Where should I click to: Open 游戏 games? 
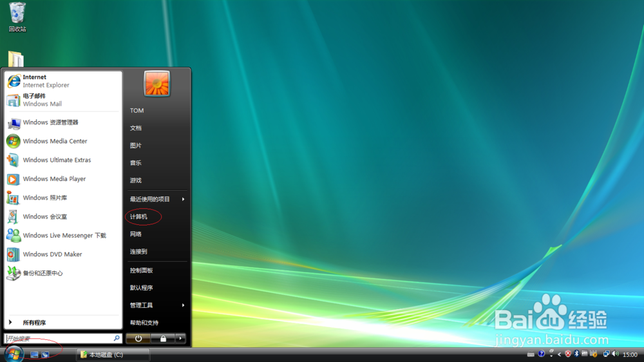tap(136, 180)
